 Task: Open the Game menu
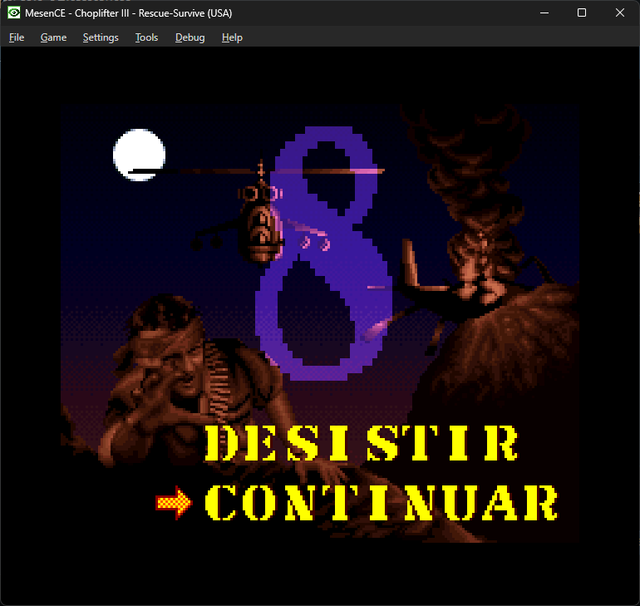[x=53, y=38]
